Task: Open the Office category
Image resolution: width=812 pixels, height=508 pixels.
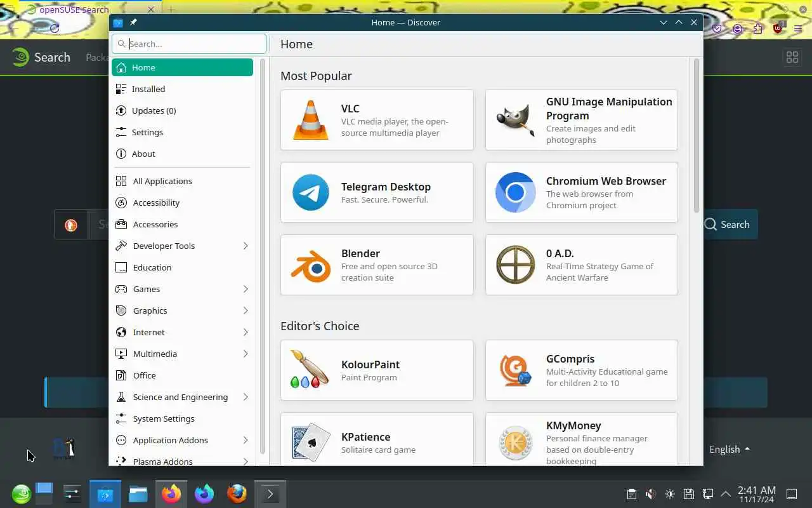Action: 183,375
